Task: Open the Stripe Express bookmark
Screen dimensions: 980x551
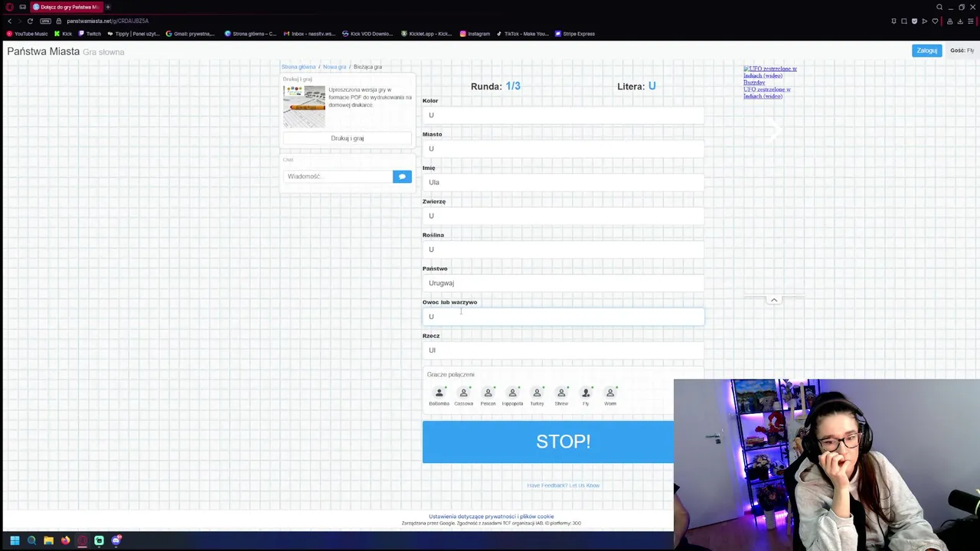Action: [575, 34]
